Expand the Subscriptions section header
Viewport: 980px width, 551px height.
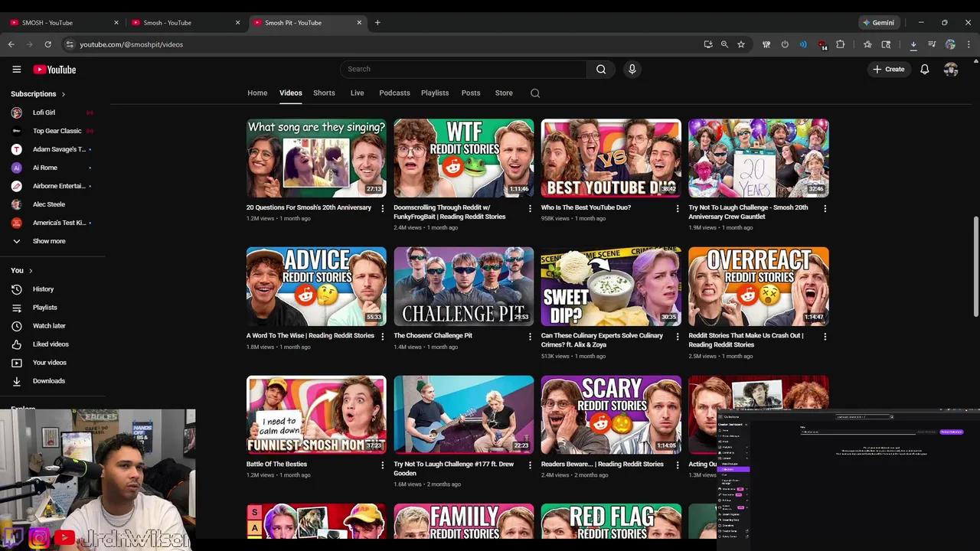click(x=38, y=94)
